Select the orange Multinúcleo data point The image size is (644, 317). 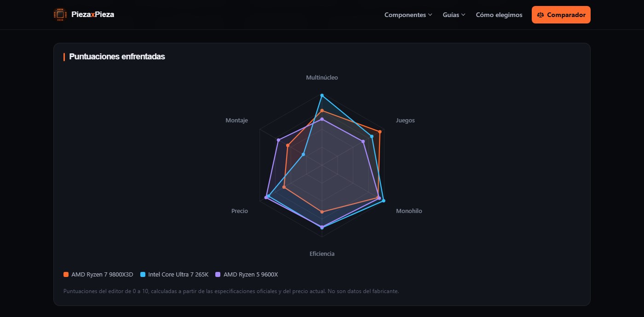(x=322, y=111)
